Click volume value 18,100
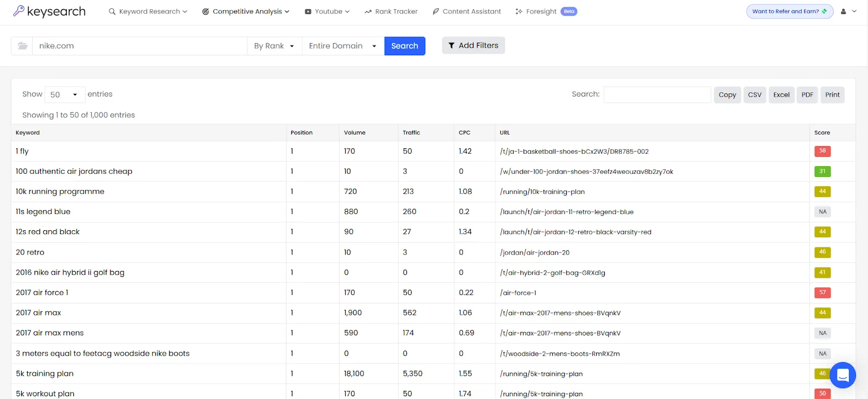The height and width of the screenshot is (399, 868). pyautogui.click(x=354, y=373)
